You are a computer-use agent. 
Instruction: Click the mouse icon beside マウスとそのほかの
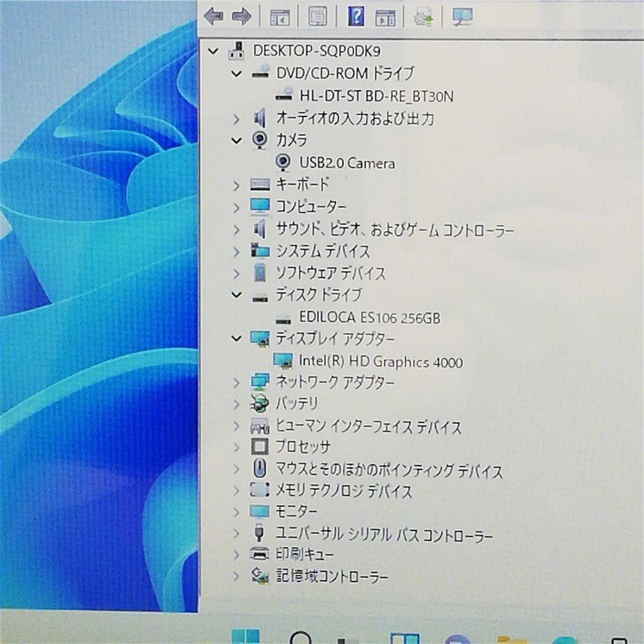tap(260, 468)
